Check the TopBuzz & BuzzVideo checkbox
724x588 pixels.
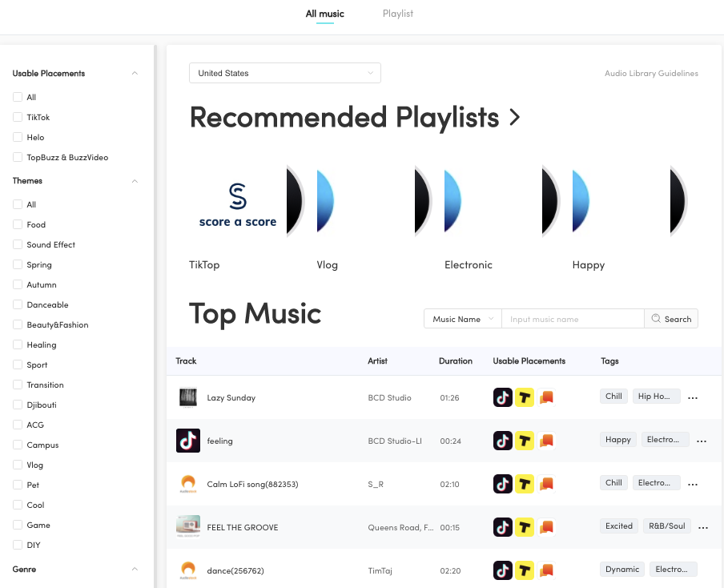[x=18, y=157]
